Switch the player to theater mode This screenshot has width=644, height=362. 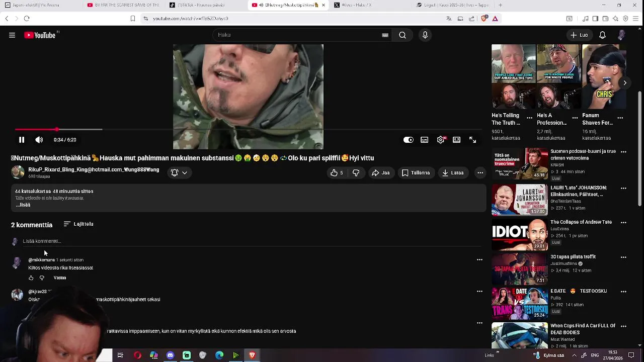tap(456, 140)
